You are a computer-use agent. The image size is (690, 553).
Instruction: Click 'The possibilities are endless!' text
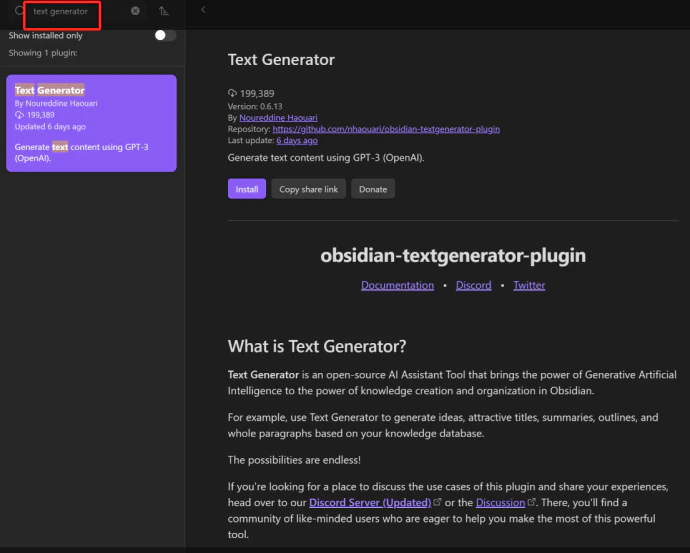click(294, 460)
